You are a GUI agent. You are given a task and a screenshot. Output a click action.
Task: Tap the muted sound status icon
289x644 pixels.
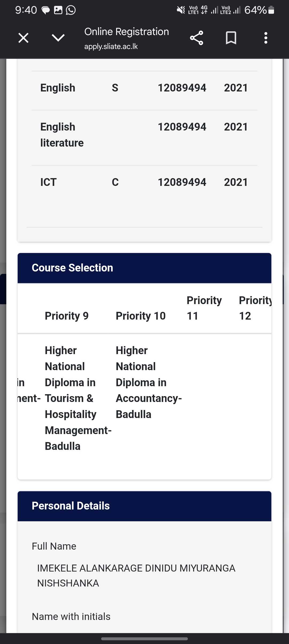181,10
